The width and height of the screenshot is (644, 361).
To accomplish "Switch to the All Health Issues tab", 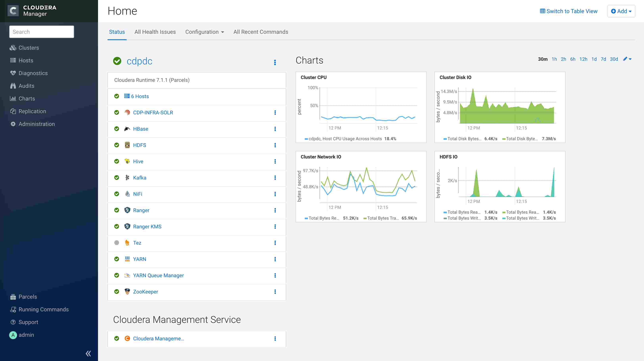I will [x=155, y=32].
